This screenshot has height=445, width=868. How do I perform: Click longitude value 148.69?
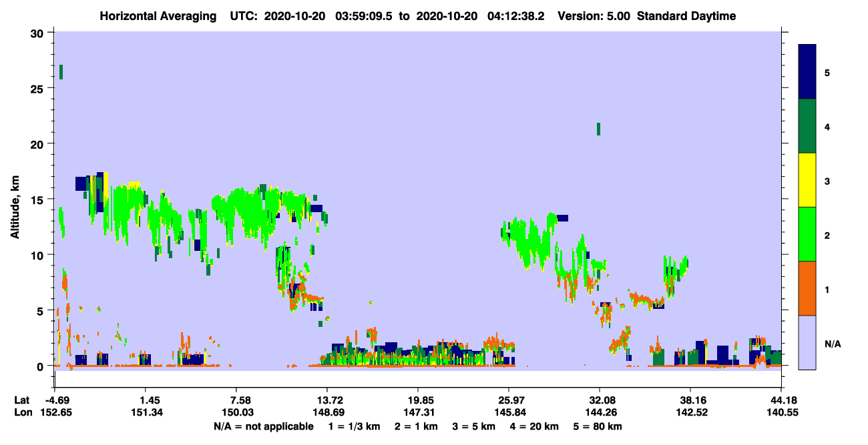coord(329,412)
